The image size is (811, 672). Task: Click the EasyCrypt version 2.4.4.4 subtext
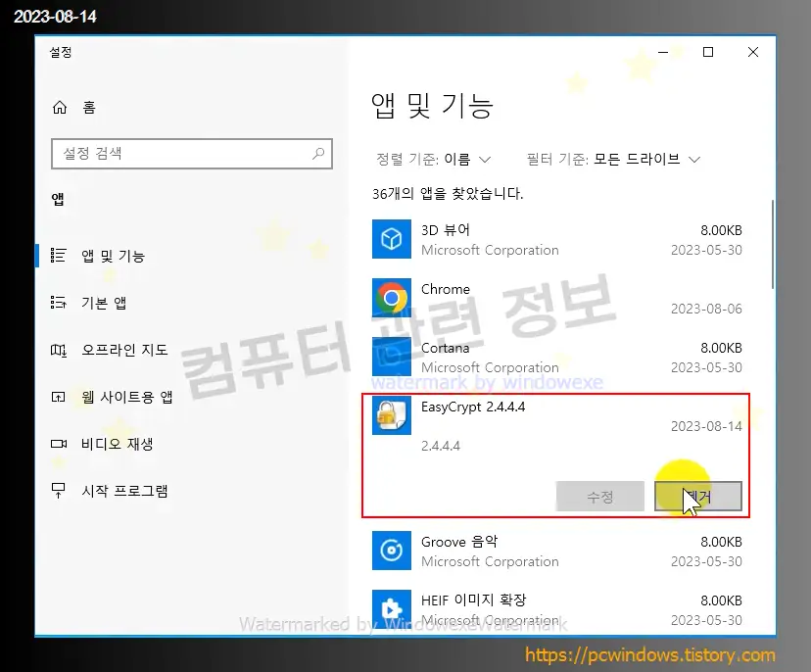440,446
